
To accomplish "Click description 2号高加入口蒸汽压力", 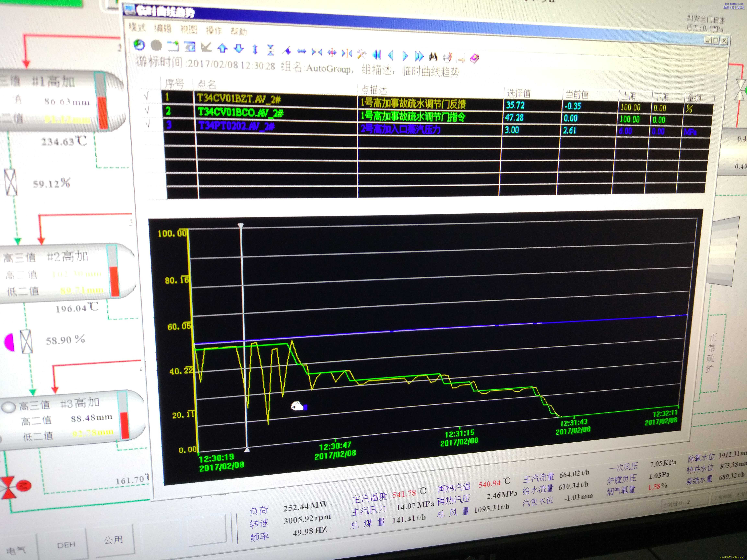I will pos(401,129).
